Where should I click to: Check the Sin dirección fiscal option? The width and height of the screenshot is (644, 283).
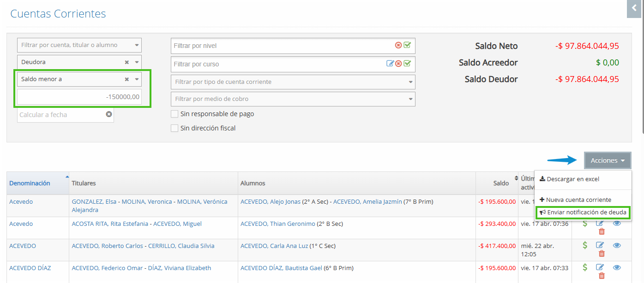click(x=175, y=128)
